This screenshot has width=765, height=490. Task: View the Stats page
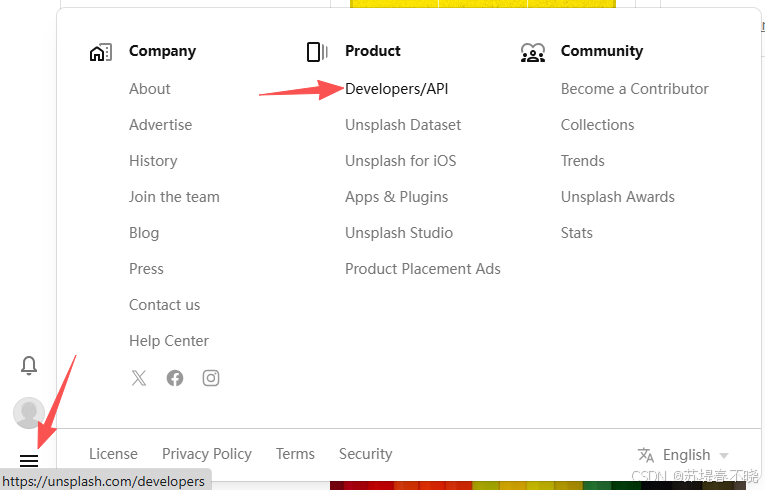click(x=577, y=233)
